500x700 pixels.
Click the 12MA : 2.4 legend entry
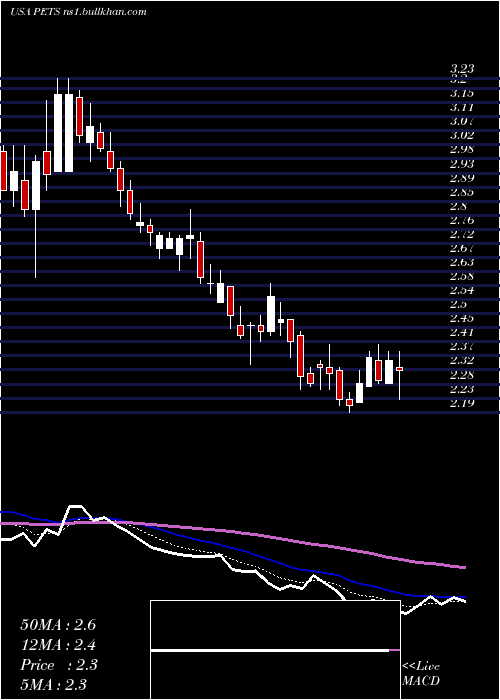click(x=58, y=645)
